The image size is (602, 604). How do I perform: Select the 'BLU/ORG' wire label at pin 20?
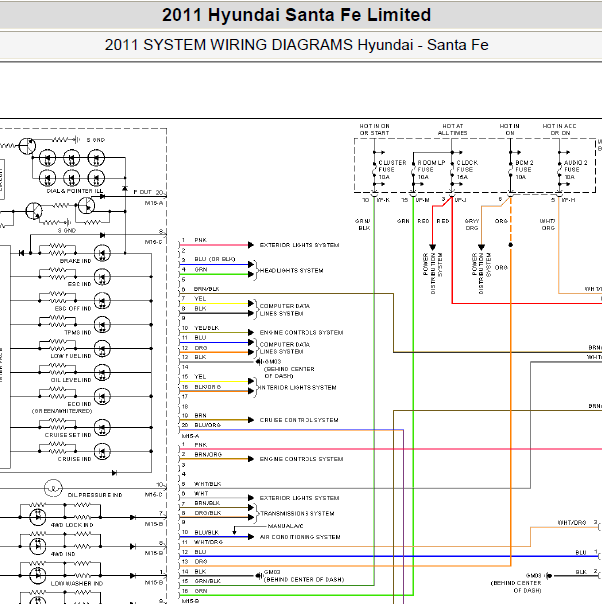(208, 425)
